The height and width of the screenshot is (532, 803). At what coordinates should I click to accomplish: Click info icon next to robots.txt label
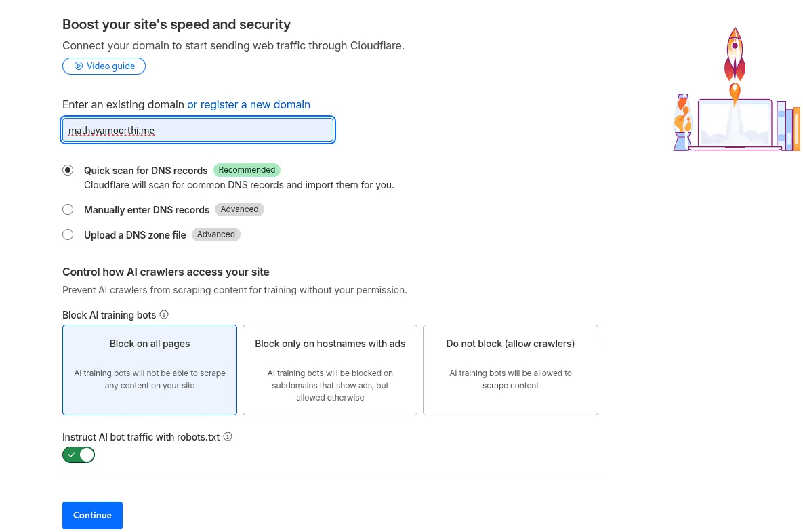[x=228, y=436]
